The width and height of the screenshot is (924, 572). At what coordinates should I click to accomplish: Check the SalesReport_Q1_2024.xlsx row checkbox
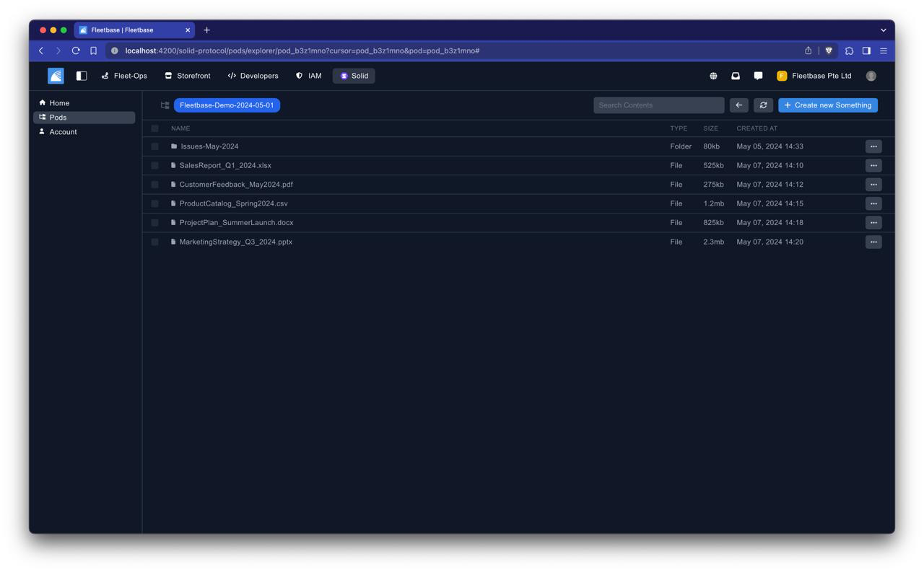pyautogui.click(x=154, y=165)
